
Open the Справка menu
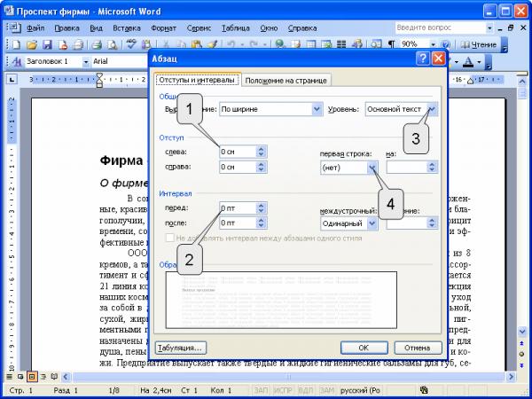point(302,28)
